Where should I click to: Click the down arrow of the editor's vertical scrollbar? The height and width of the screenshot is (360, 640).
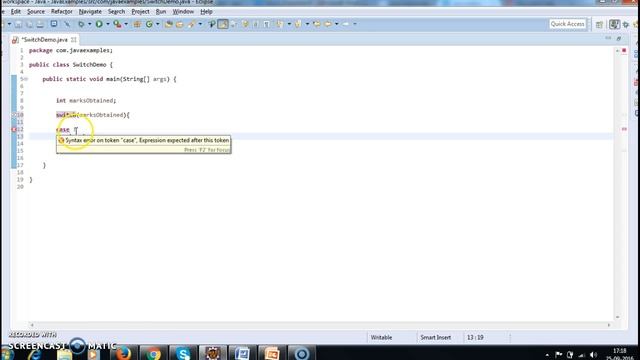point(618,317)
